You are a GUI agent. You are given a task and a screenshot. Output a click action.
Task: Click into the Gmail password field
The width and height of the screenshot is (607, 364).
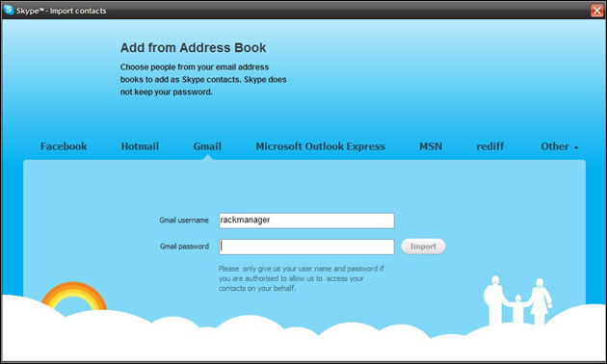(306, 247)
